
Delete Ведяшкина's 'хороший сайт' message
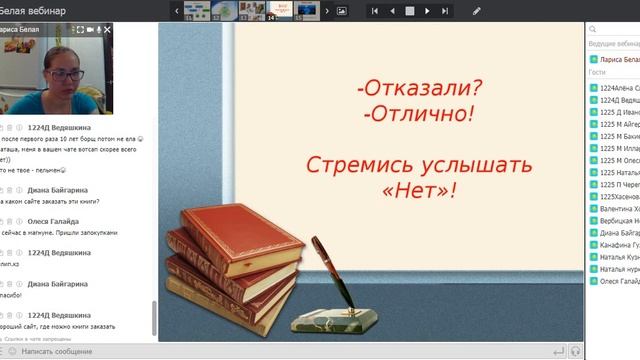10,315
